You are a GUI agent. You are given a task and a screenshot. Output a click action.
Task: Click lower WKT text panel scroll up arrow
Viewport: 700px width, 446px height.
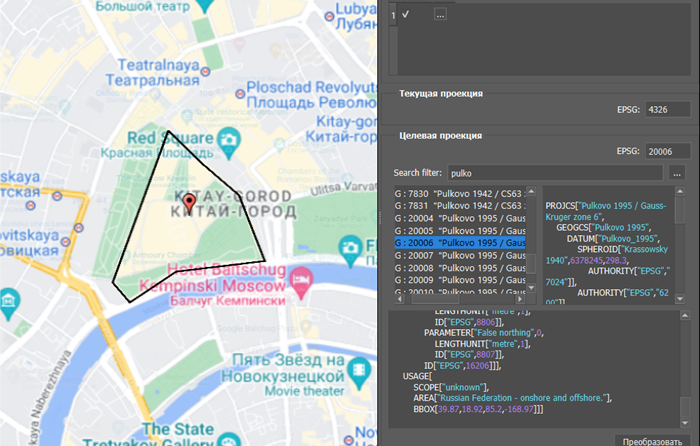pyautogui.click(x=685, y=316)
